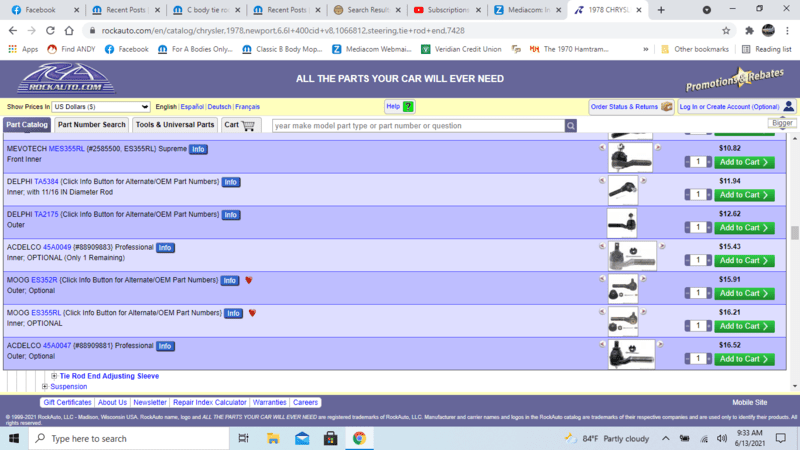Image resolution: width=800 pixels, height=450 pixels.
Task: Open File Explorer from the taskbar
Action: [273, 438]
